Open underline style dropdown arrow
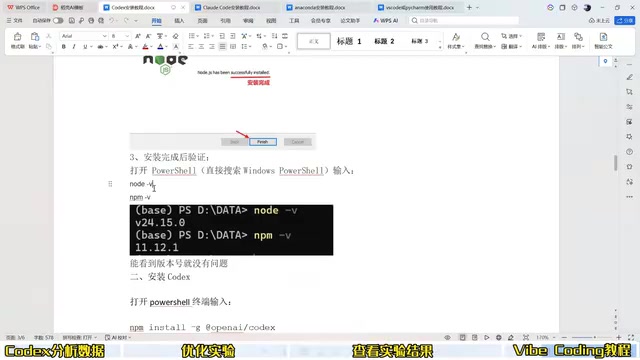The height and width of the screenshot is (360, 640). (91, 47)
